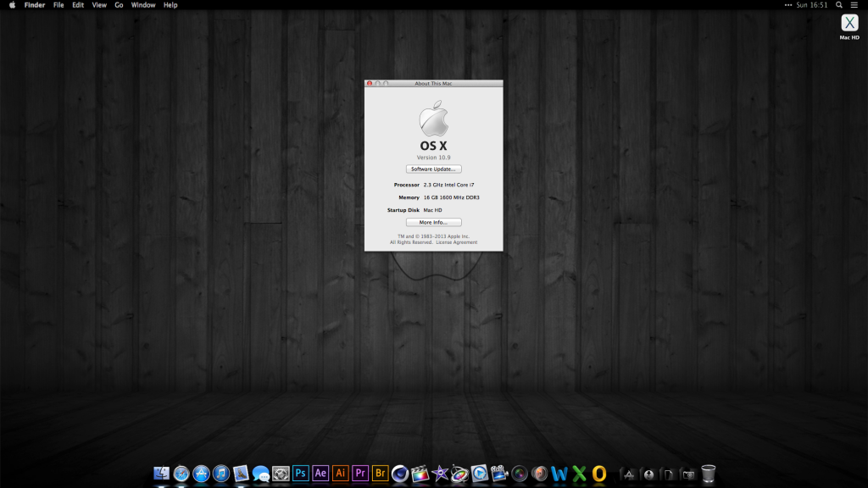The width and height of the screenshot is (868, 488).
Task: Click the Version 10.9 text
Action: coord(433,158)
